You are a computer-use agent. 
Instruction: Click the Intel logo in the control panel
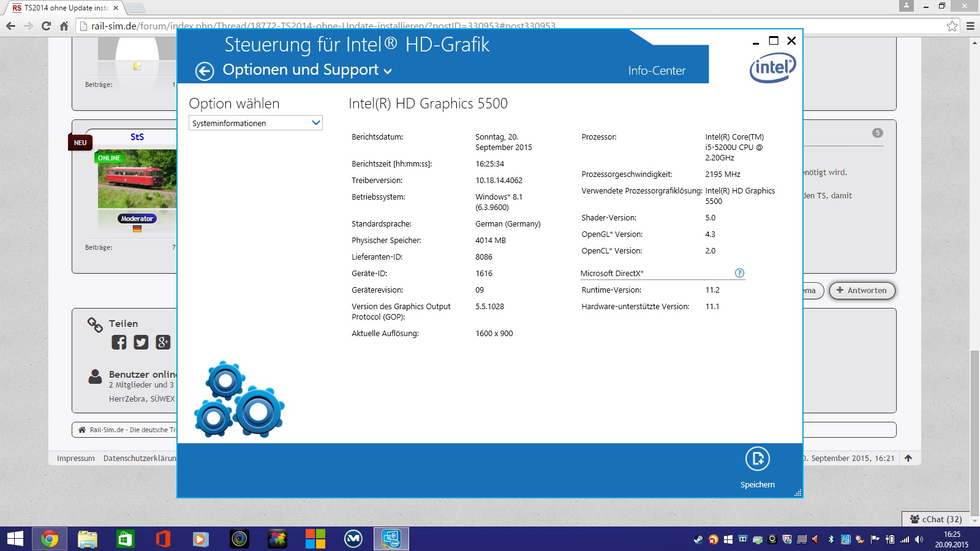coord(773,67)
